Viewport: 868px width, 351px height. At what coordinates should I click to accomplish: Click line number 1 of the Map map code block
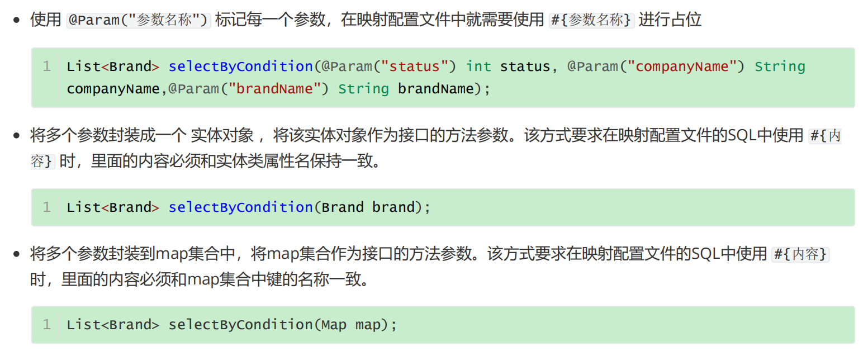pos(47,325)
